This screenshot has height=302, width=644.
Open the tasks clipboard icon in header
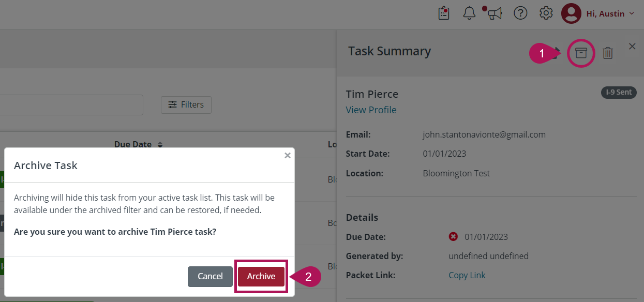[444, 13]
